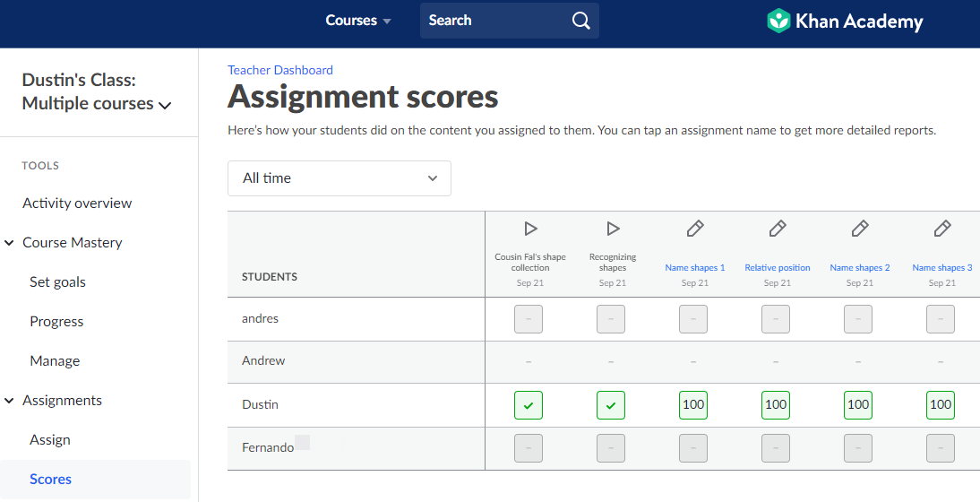Viewport: 980px width, 502px height.
Task: Click video icon above Recognizing shapes
Action: point(613,229)
